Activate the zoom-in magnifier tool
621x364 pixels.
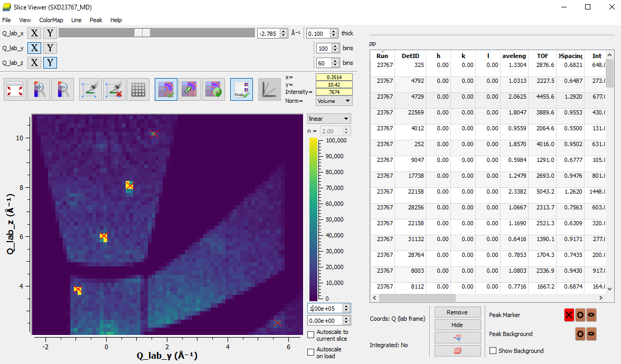click(x=40, y=89)
